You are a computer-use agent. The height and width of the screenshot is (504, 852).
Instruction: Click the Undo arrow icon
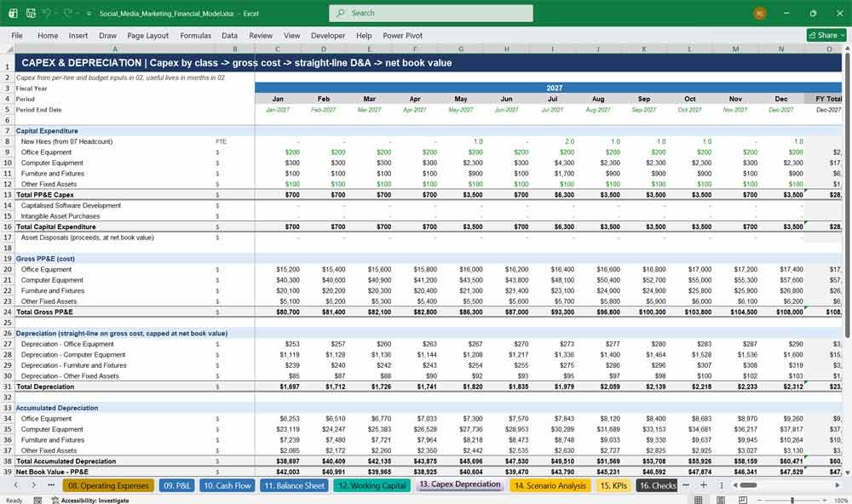pyautogui.click(x=47, y=13)
